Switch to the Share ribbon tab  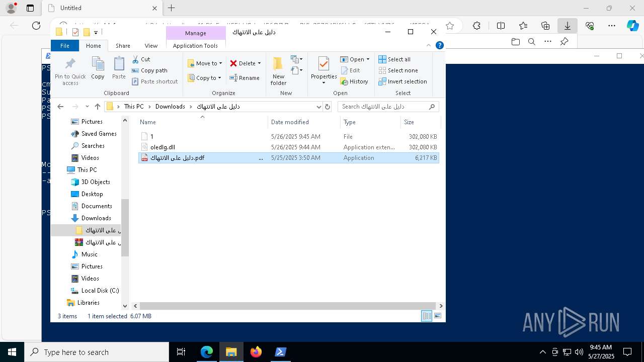point(123,46)
